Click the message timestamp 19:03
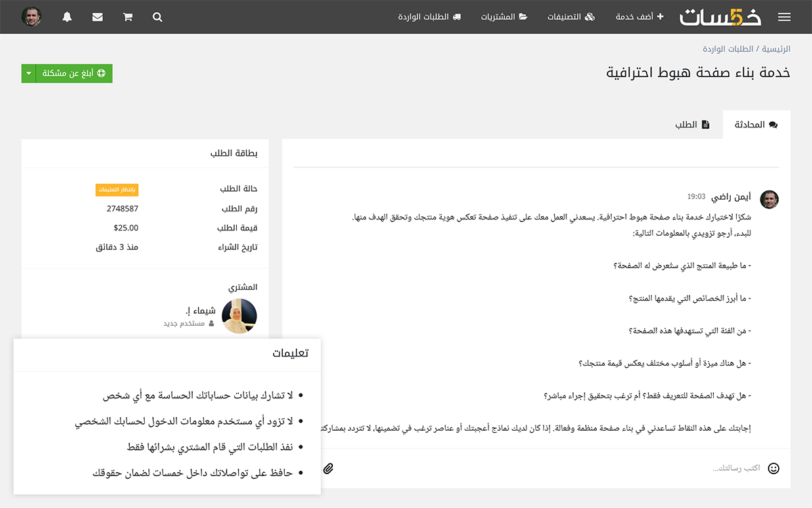The height and width of the screenshot is (508, 812). (x=696, y=197)
